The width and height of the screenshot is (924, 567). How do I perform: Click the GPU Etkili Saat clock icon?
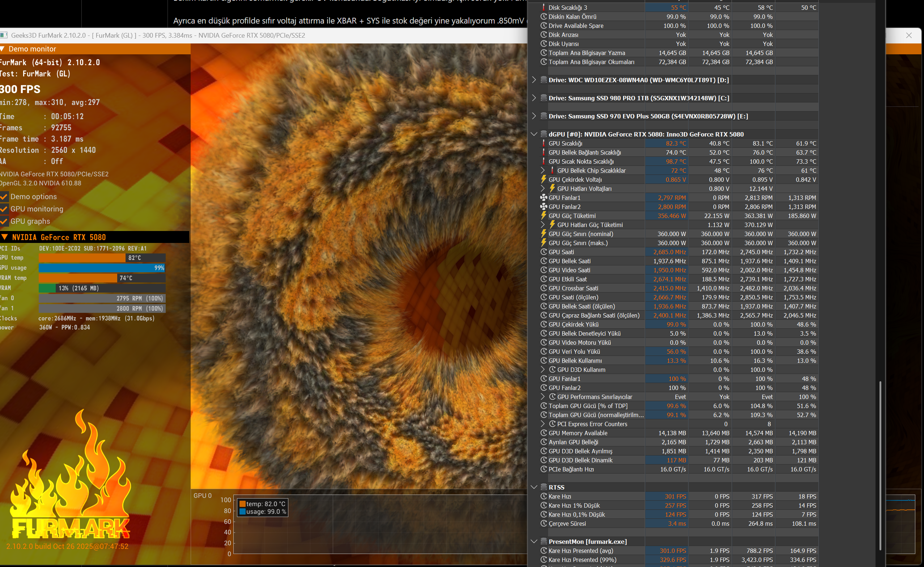[543, 279]
